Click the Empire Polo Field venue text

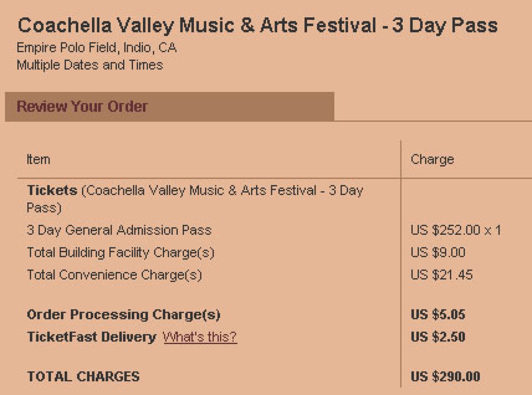pyautogui.click(x=96, y=48)
